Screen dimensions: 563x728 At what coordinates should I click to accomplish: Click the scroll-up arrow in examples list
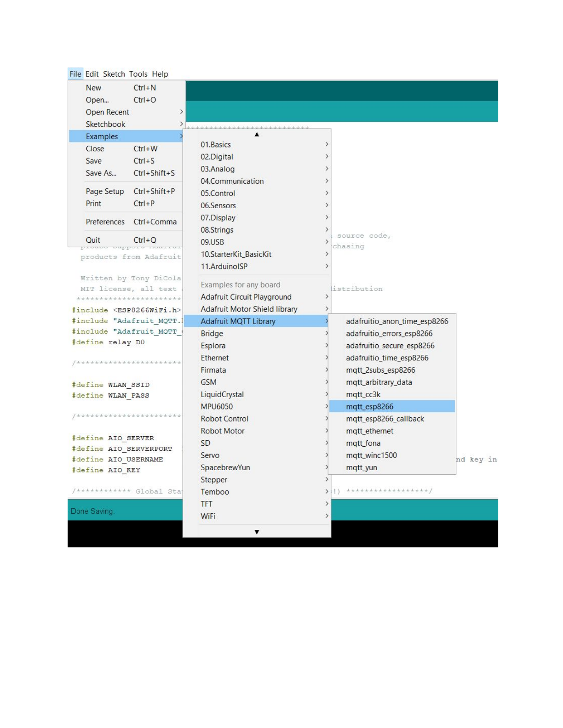click(257, 134)
